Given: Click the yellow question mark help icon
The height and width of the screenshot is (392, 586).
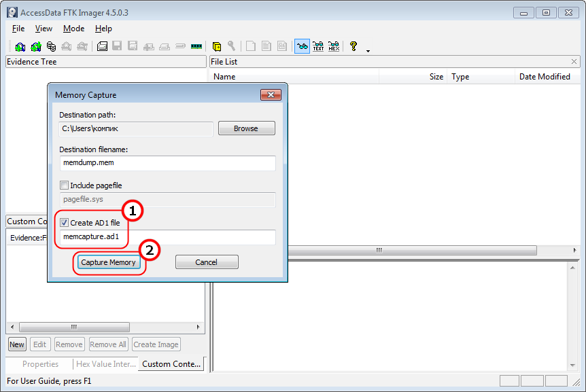Looking at the screenshot, I should pyautogui.click(x=354, y=47).
